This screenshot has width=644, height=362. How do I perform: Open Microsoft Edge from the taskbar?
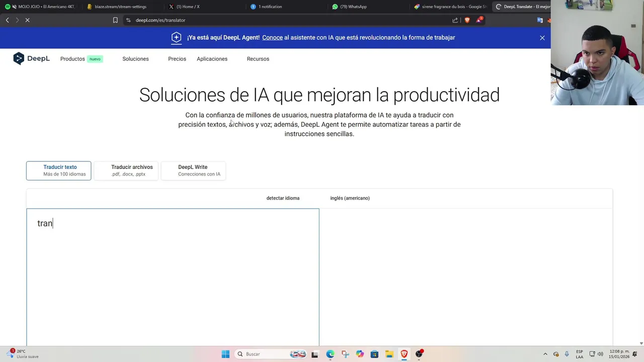(330, 354)
